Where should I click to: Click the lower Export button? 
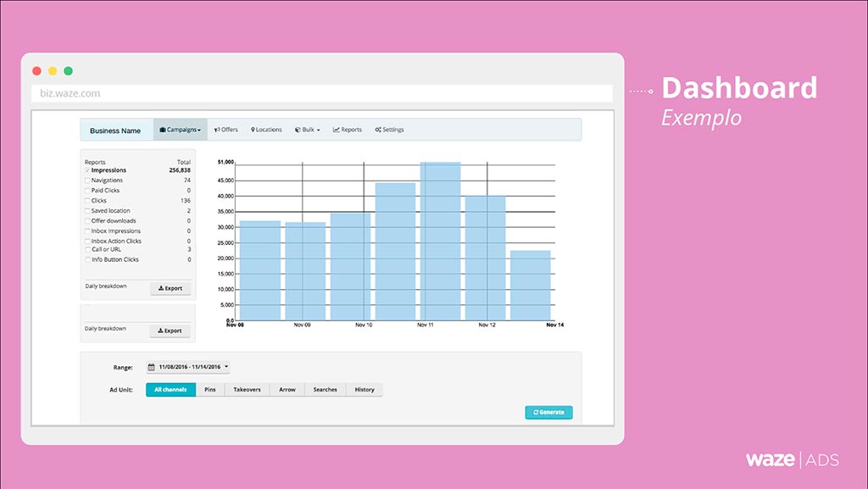pyautogui.click(x=170, y=331)
